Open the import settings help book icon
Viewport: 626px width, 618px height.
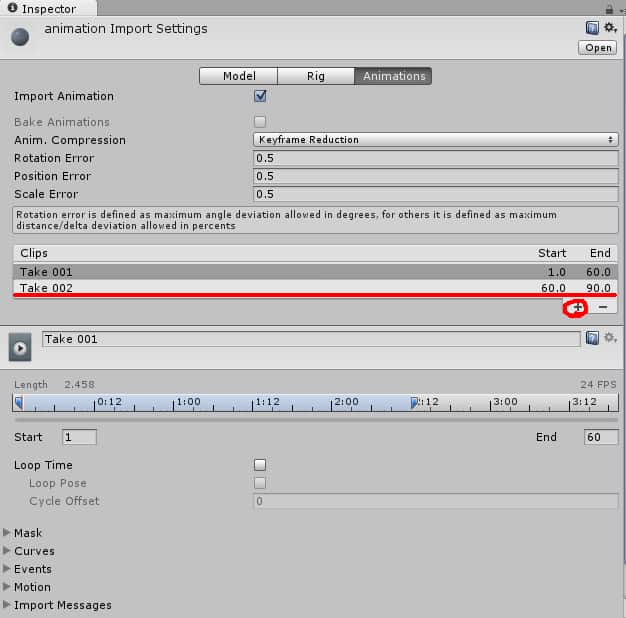(592, 28)
